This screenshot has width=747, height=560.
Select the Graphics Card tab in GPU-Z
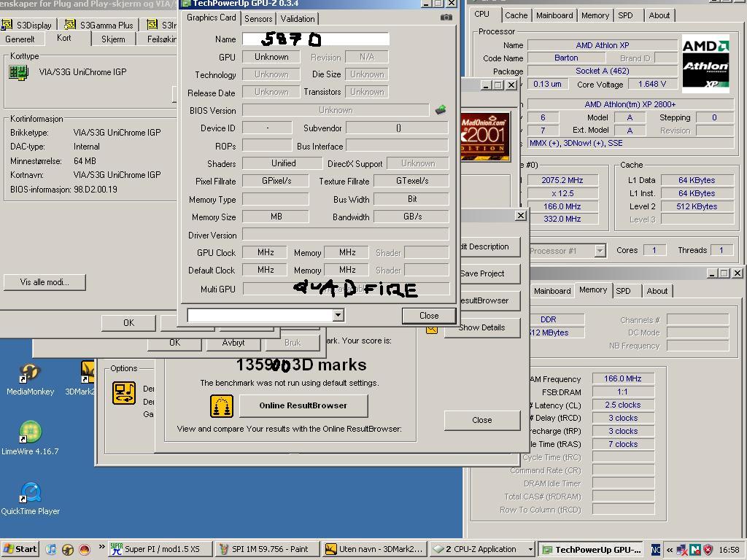[211, 17]
